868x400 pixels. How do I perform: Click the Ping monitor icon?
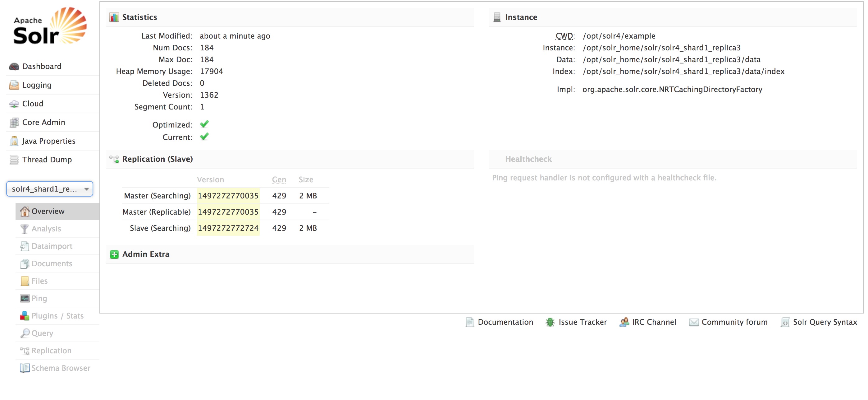coord(25,299)
